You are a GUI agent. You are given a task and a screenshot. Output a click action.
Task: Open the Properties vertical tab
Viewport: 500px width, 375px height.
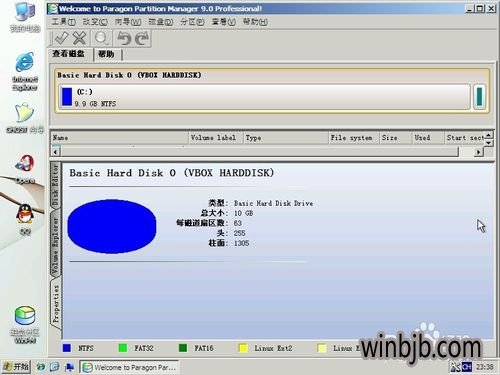click(x=56, y=304)
